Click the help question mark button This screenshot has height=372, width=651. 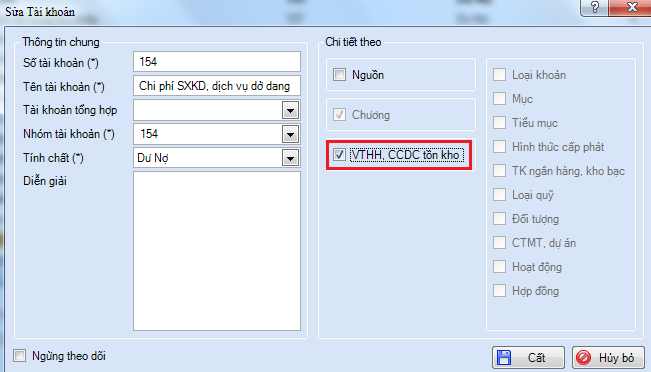click(x=595, y=7)
